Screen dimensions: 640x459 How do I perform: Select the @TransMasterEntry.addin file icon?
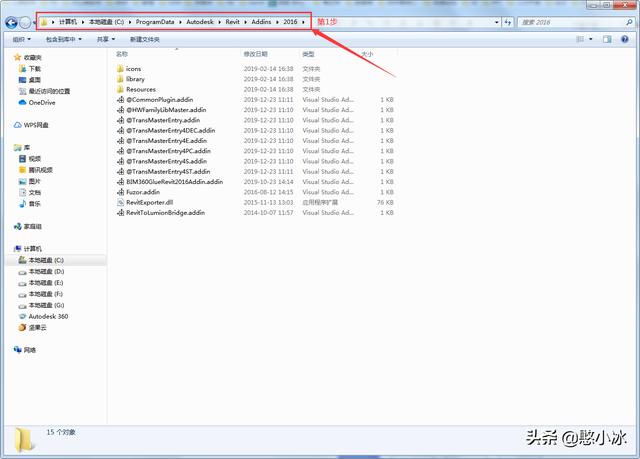[x=120, y=120]
